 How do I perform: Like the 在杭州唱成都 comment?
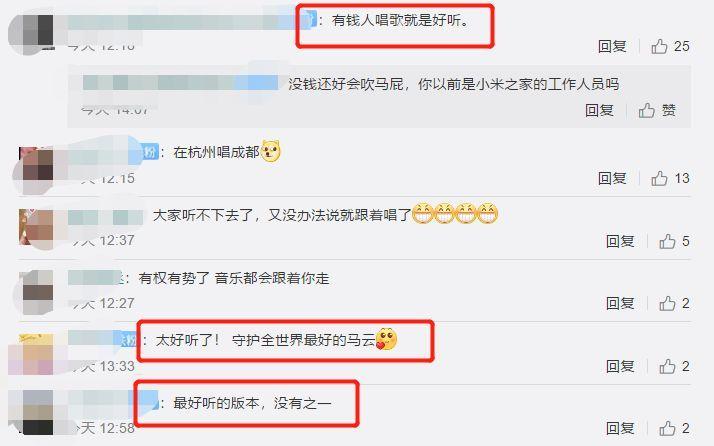pyautogui.click(x=659, y=178)
